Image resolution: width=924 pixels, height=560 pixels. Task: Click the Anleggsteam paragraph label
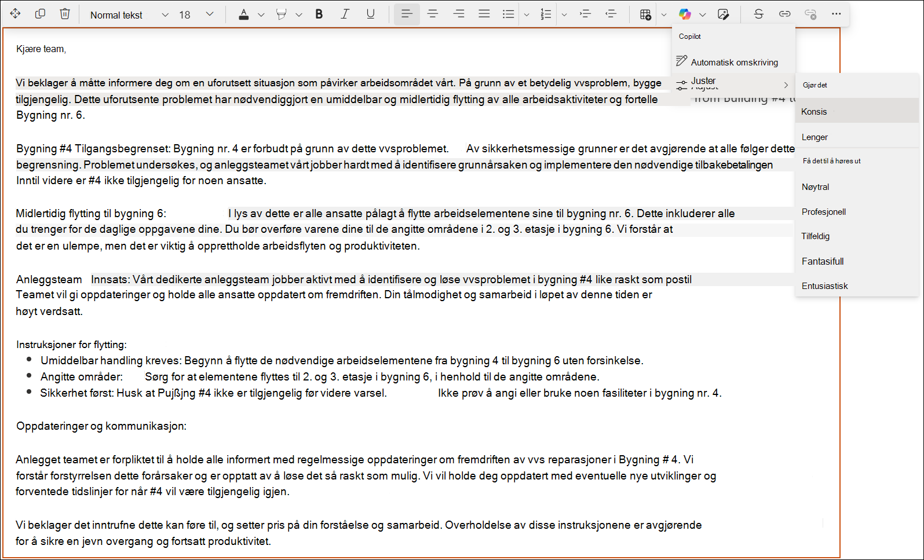tap(49, 280)
